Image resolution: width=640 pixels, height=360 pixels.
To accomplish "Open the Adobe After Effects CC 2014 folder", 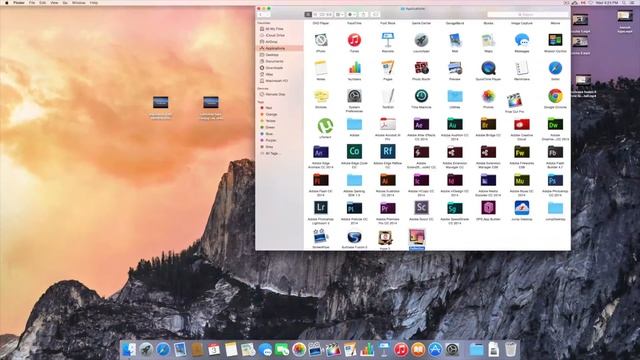I will coord(421,124).
